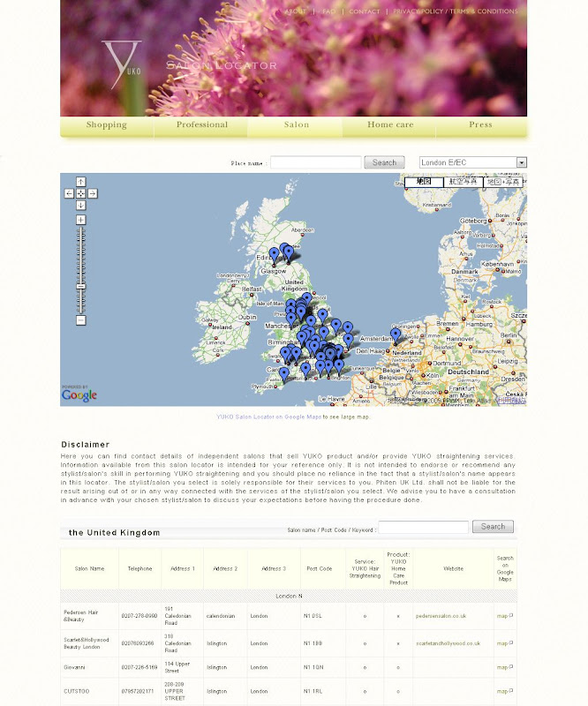Screen dimensions: 588x706
Task: Click Search button next to Place name
Action: click(x=384, y=162)
